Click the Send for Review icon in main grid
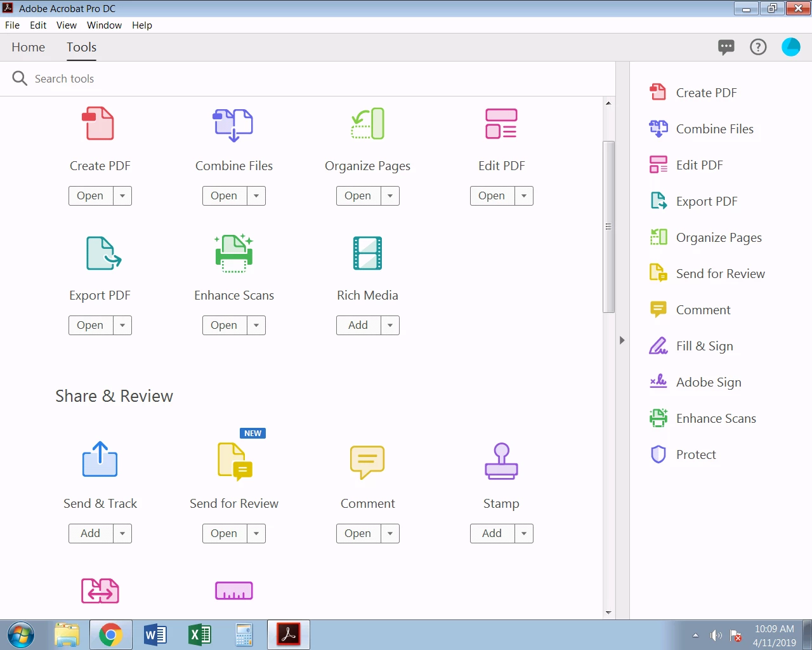This screenshot has height=650, width=812. (x=235, y=461)
